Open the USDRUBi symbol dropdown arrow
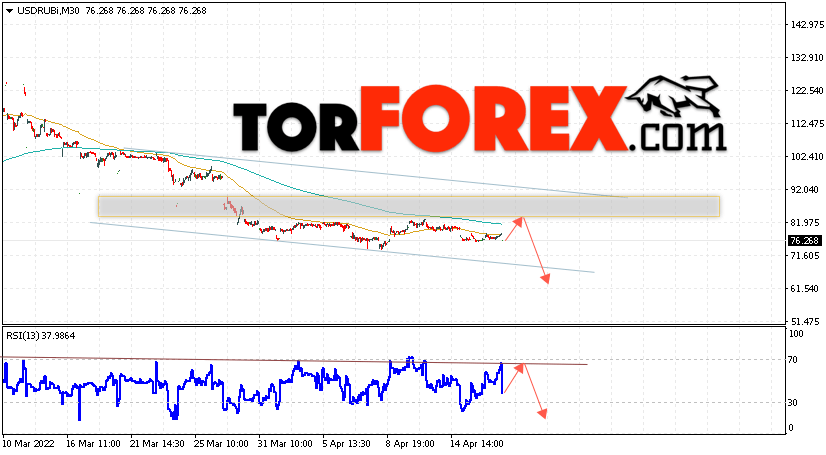 pos(9,11)
